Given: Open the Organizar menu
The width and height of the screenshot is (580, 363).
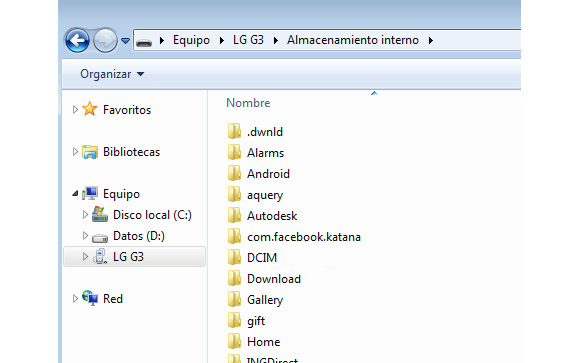Looking at the screenshot, I should [x=112, y=74].
